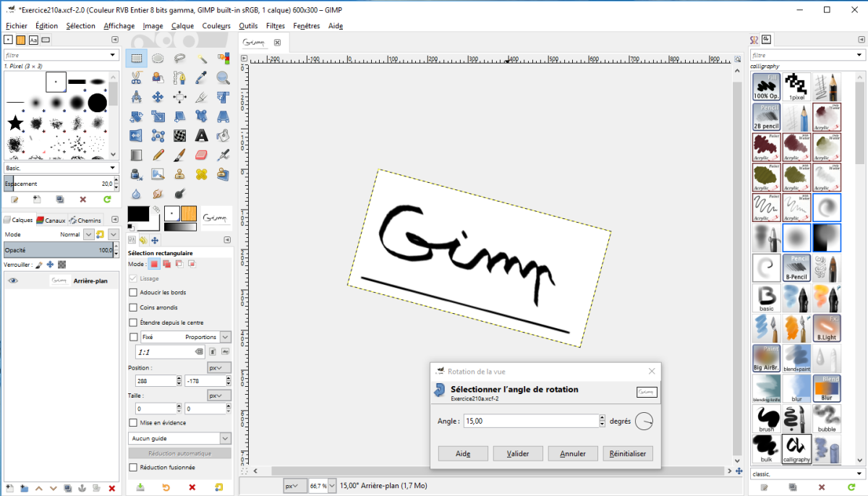Select the Scissors Select tool

tap(136, 78)
